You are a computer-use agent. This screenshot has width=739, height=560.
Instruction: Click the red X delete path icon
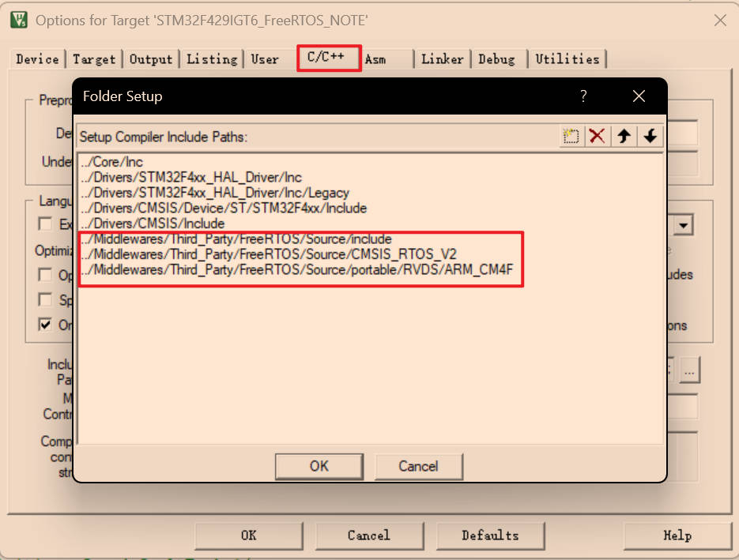(x=598, y=137)
